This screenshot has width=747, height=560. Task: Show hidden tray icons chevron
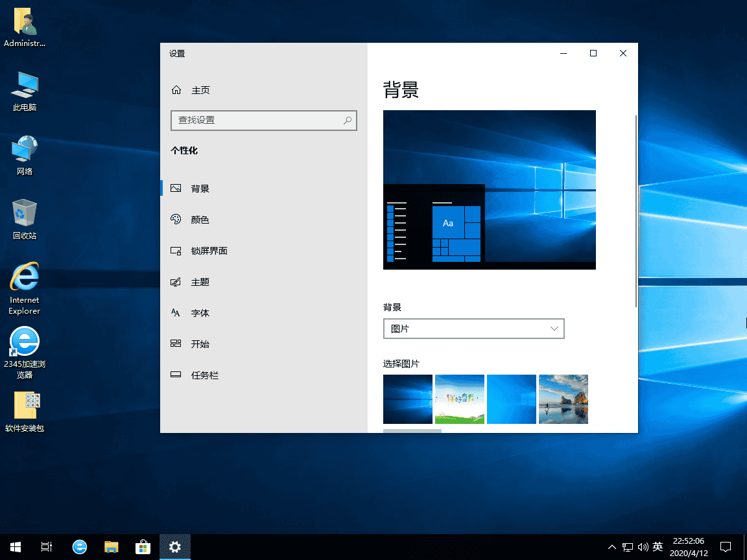click(x=612, y=546)
